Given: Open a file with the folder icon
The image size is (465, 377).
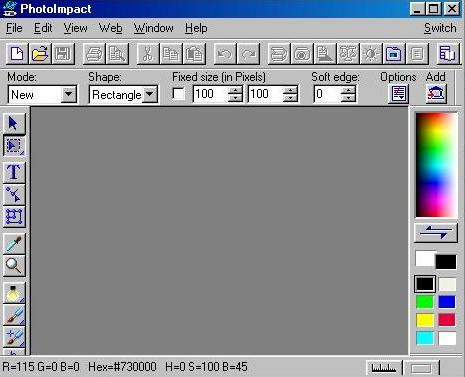Looking at the screenshot, I should pos(40,54).
